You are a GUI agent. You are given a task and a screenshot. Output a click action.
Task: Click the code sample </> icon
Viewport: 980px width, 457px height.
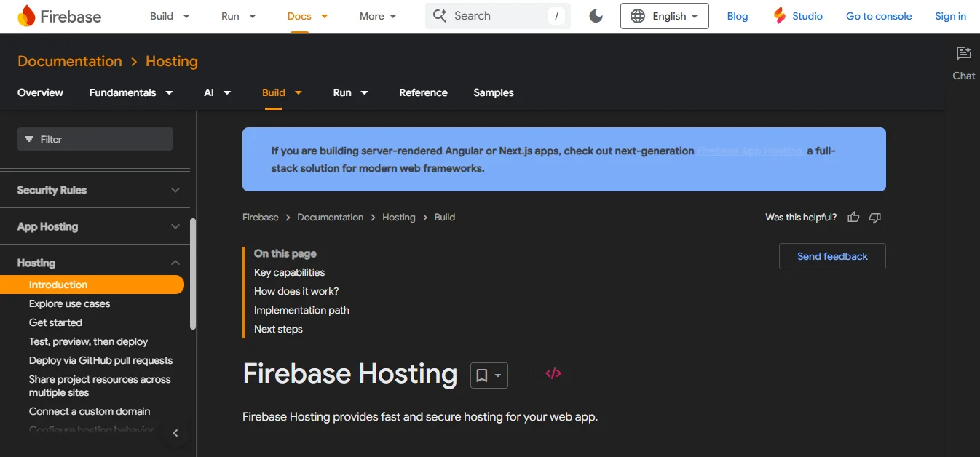coord(553,373)
